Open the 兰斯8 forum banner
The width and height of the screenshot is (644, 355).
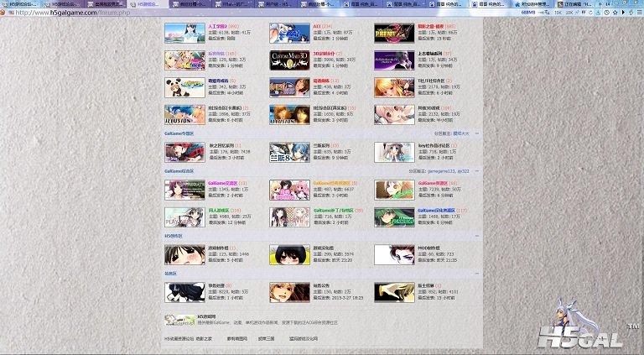click(x=289, y=153)
